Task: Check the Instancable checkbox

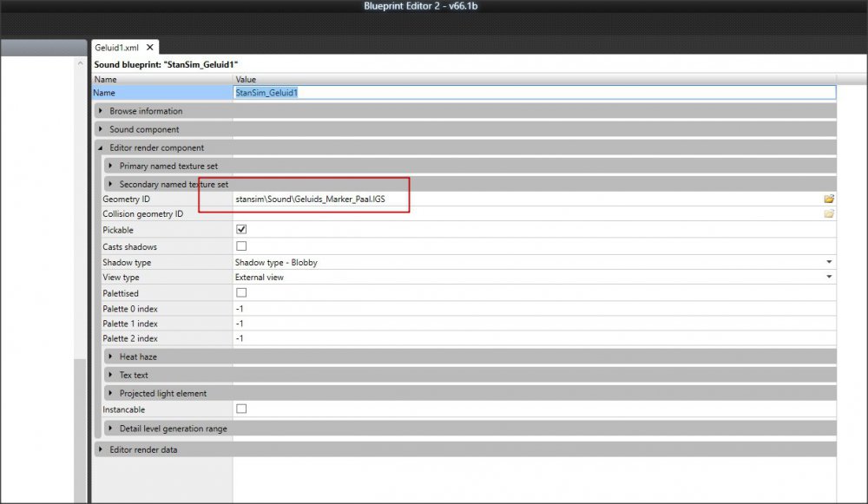Action: 241,409
